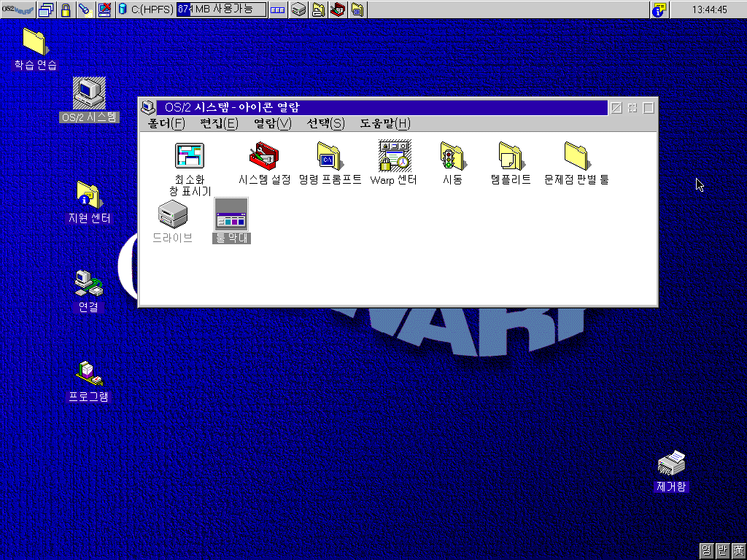
Task: Select the 명령 프롬프트 folder icon
Action: coord(330,163)
